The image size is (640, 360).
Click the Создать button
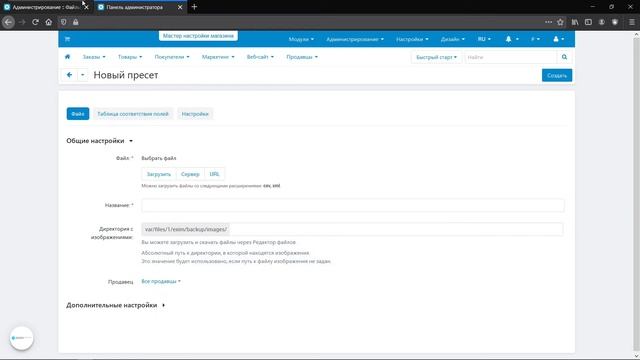click(x=557, y=75)
